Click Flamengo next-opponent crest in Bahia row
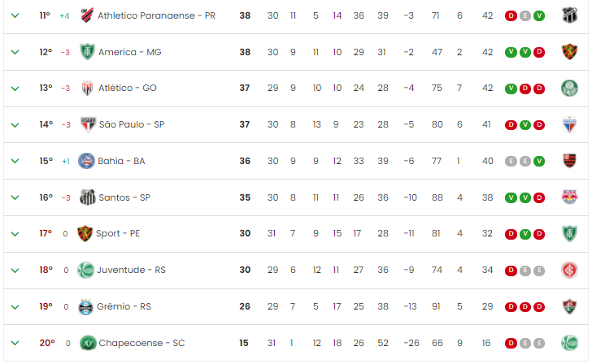This screenshot has width=592, height=364. pyautogui.click(x=569, y=161)
